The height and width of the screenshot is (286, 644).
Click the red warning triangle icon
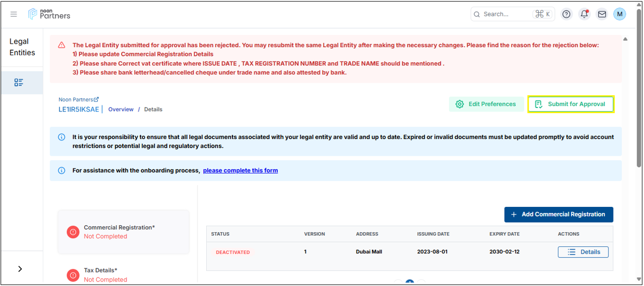click(x=62, y=45)
